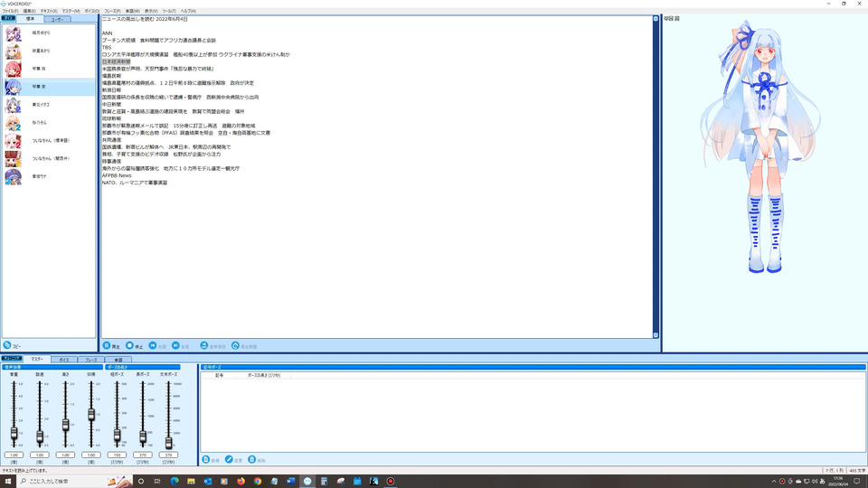
Task: Switch to the 単語 tuning tab
Action: [x=118, y=360]
